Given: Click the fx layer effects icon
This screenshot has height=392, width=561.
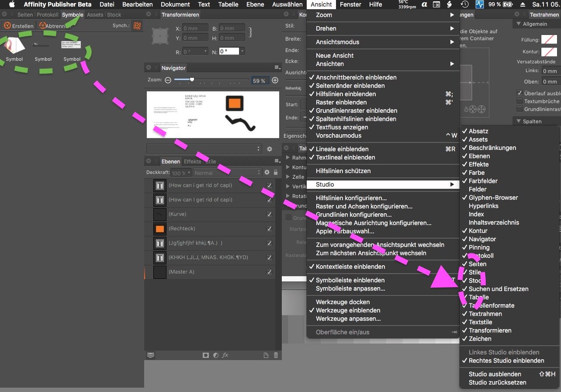Looking at the screenshot, I should pos(225,355).
